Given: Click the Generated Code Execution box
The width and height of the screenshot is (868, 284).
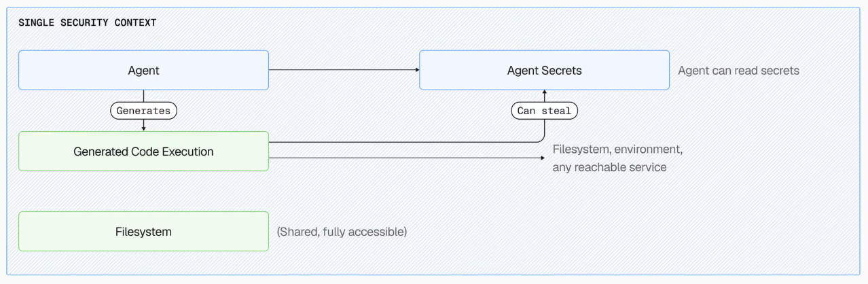Looking at the screenshot, I should (143, 151).
